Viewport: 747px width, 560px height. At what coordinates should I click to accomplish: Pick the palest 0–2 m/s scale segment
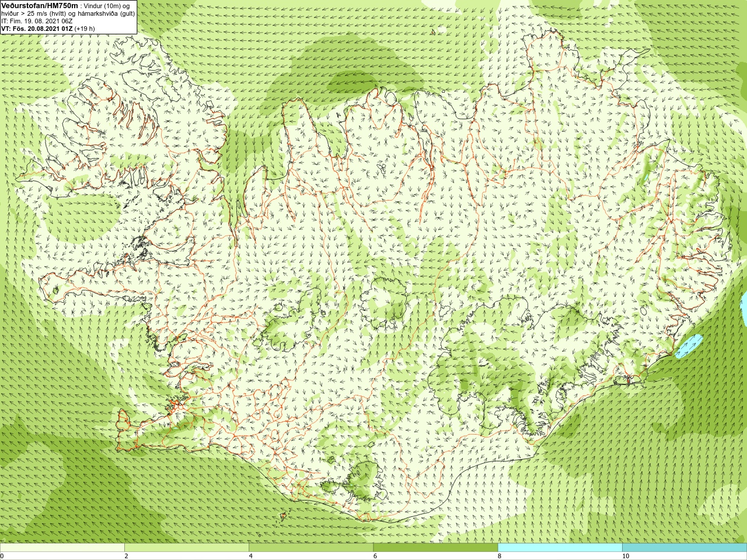pyautogui.click(x=62, y=548)
